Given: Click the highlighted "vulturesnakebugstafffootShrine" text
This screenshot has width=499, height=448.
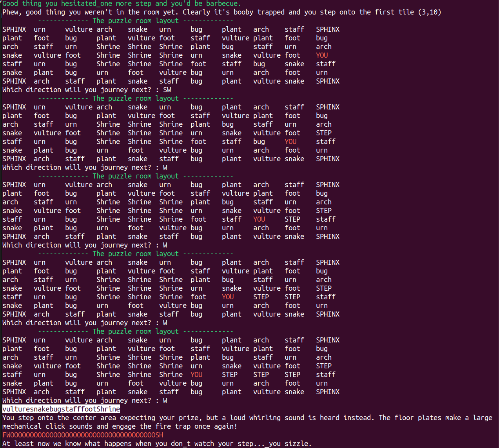Looking at the screenshot, I should (61, 409).
